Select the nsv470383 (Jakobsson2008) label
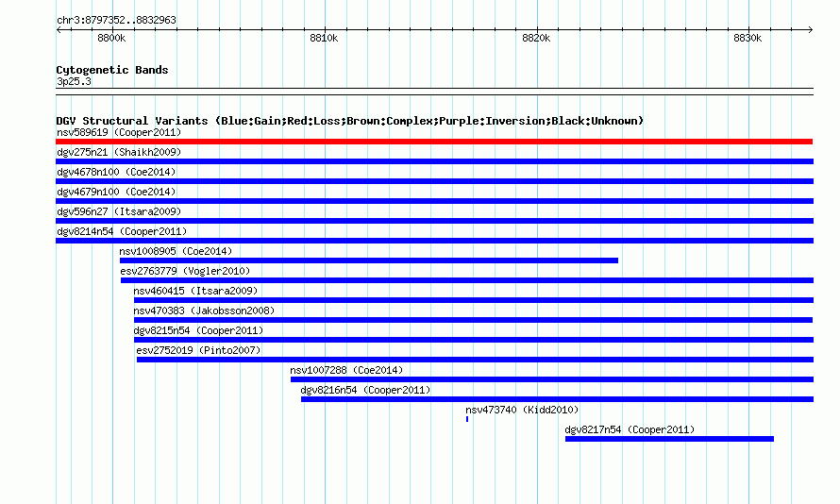 pos(204,311)
